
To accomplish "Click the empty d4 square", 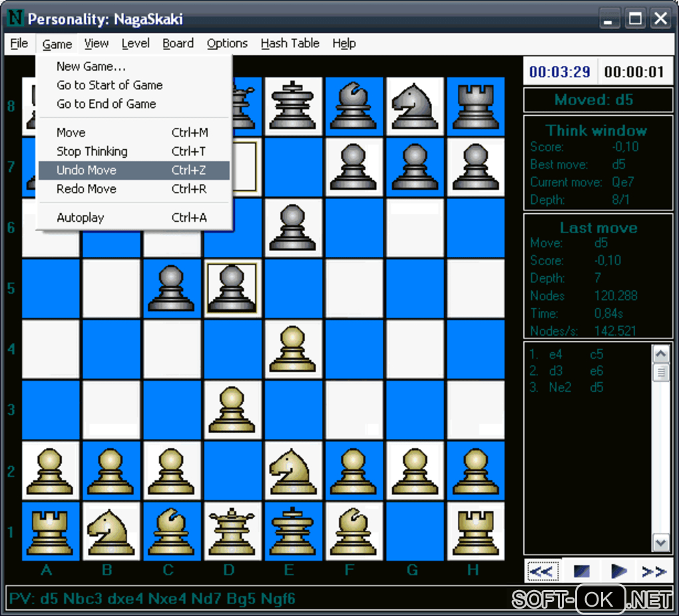I will [x=232, y=349].
